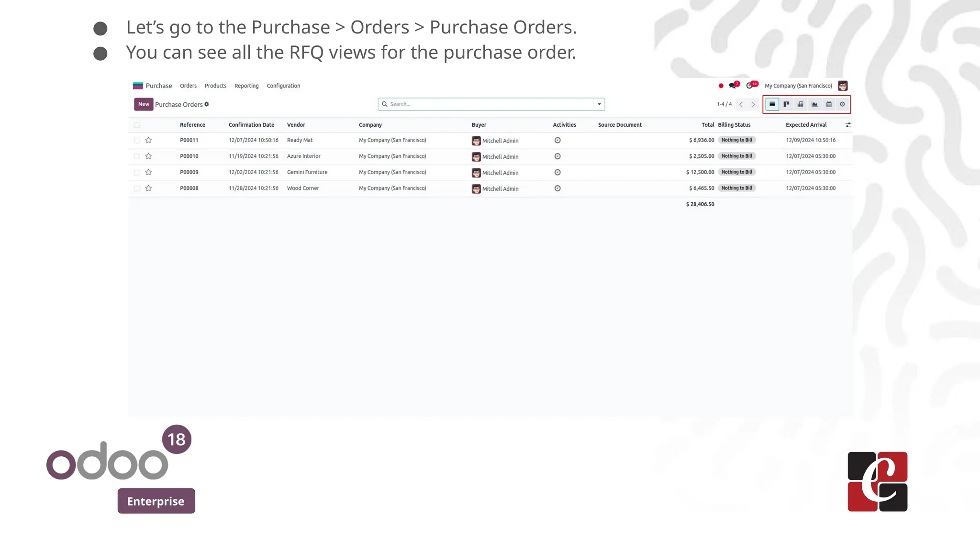Select the checkbox for order P00008
The height and width of the screenshot is (551, 980).
(x=137, y=188)
